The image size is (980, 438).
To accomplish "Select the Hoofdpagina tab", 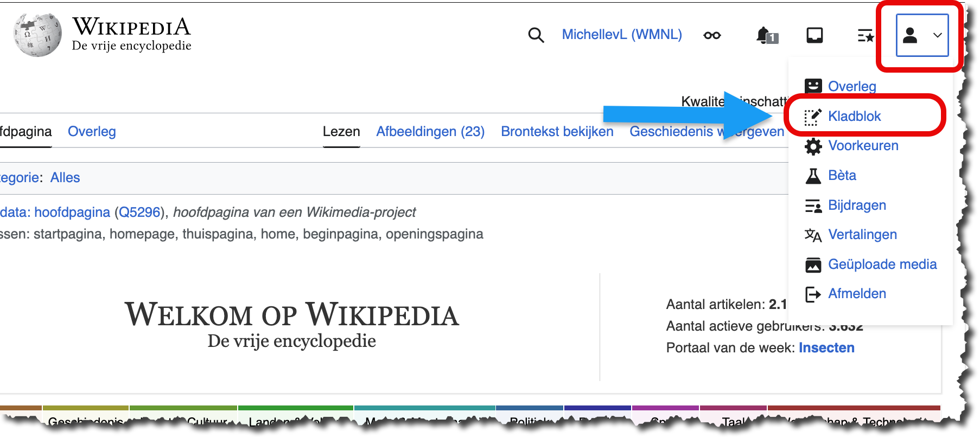I will [26, 131].
